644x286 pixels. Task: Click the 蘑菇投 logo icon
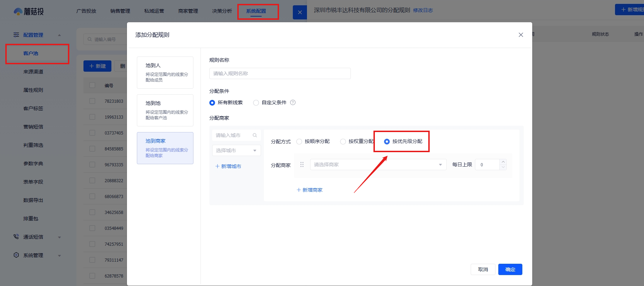(18, 12)
